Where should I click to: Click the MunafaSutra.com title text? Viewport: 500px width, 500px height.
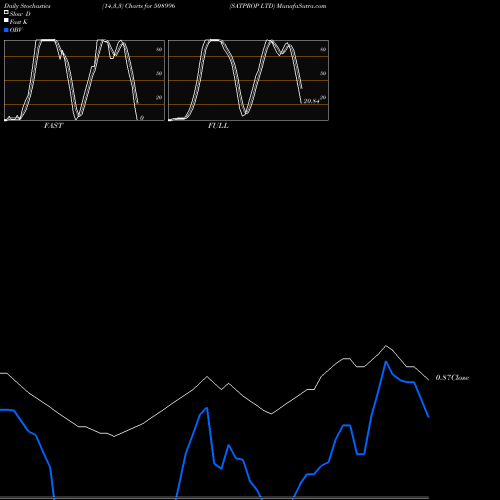click(301, 6)
